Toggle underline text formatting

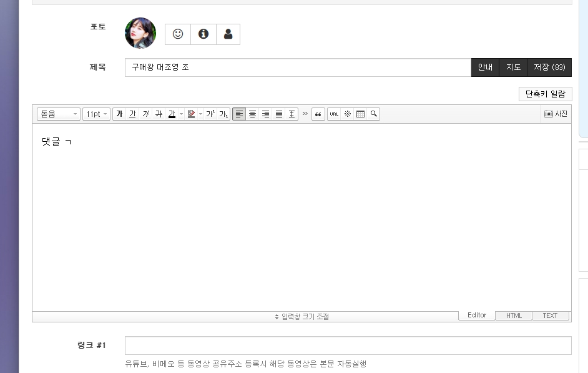point(132,114)
